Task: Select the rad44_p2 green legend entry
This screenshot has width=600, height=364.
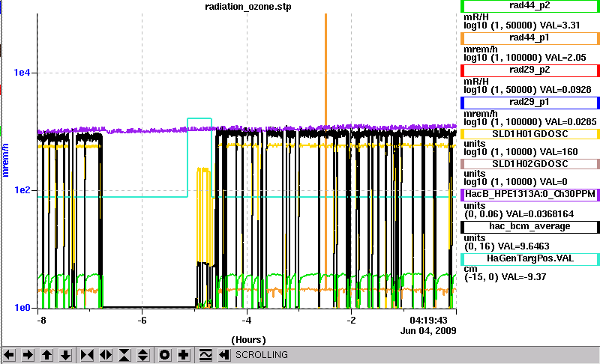Action: 530,6
